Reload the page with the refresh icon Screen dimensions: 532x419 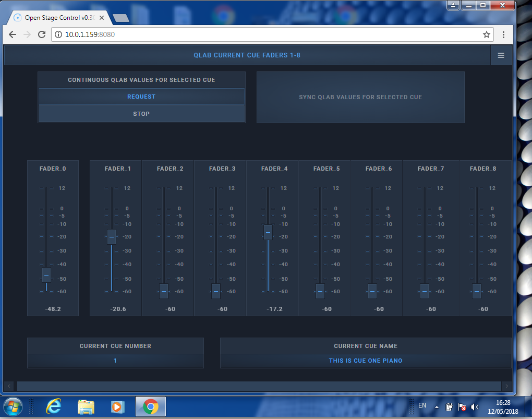(x=42, y=35)
